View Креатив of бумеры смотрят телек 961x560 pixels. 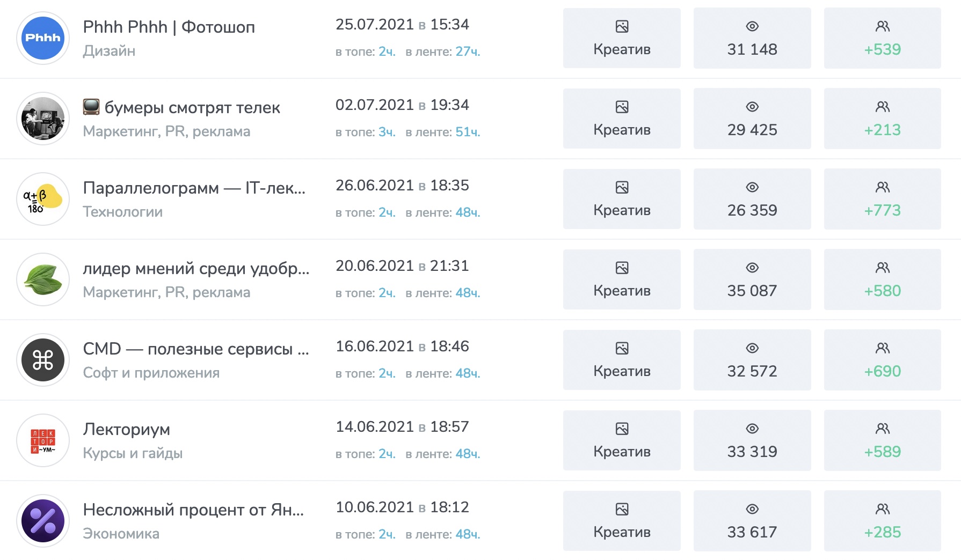coord(622,119)
